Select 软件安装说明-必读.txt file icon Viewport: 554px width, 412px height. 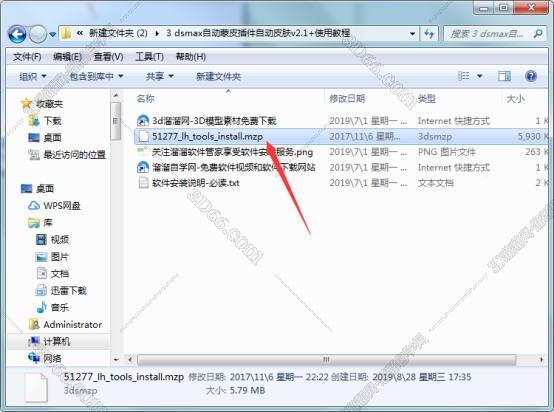coord(143,183)
